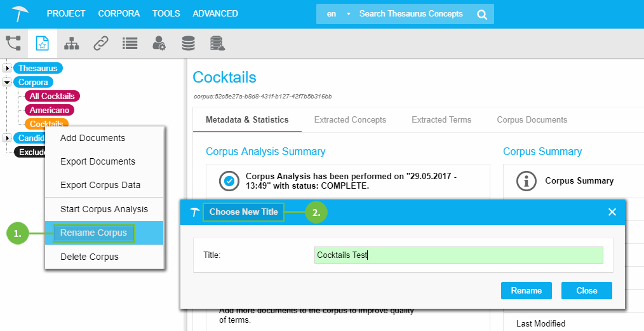Open the list view icon in toolbar

tap(130, 43)
